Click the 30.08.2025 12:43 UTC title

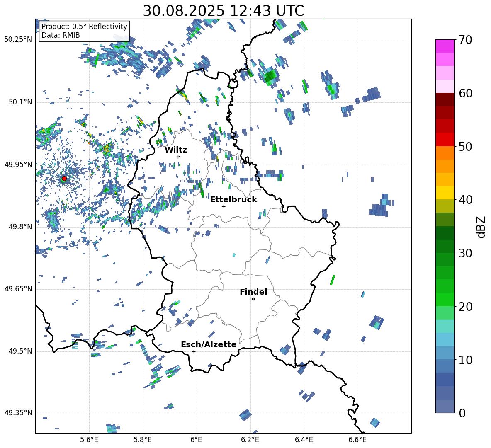click(224, 11)
